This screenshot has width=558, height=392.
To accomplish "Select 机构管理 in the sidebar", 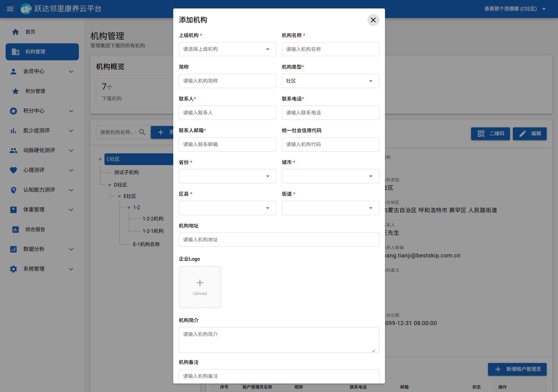I will pos(42,52).
